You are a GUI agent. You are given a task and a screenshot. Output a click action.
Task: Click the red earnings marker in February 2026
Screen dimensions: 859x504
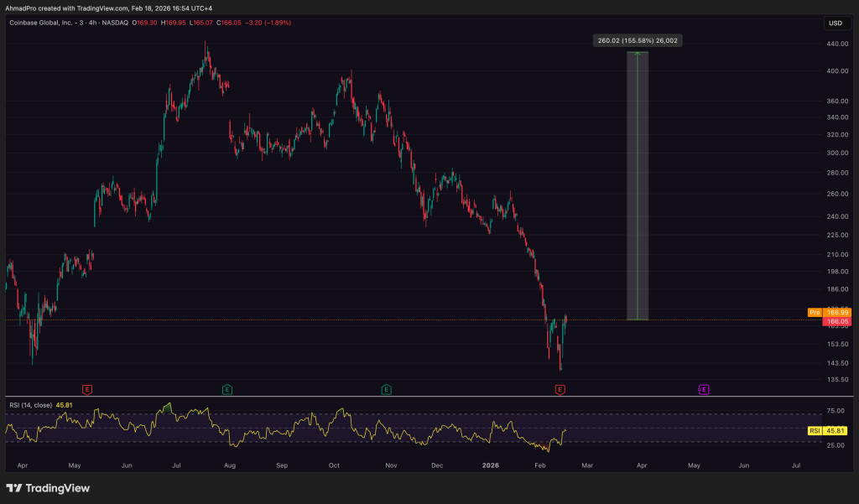[560, 389]
